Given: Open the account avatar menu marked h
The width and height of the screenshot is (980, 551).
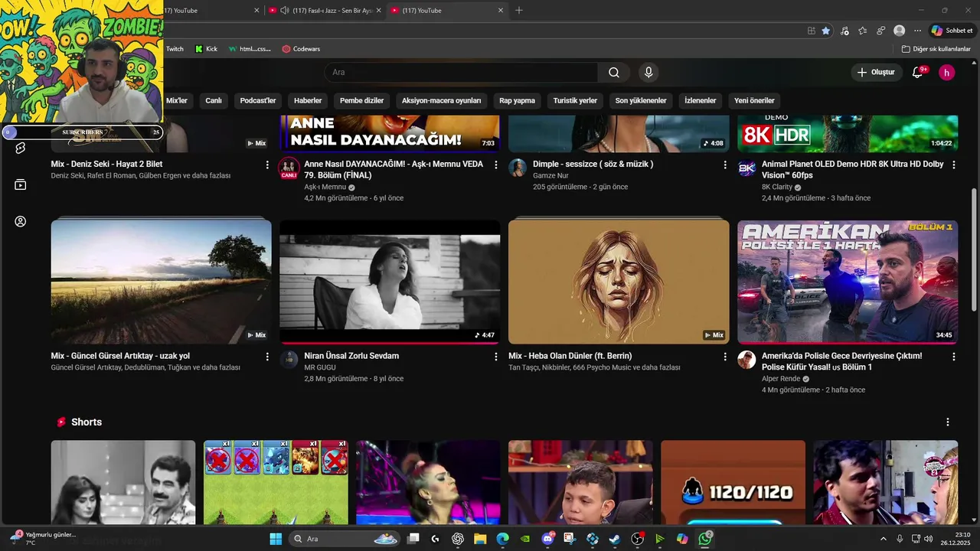Looking at the screenshot, I should [947, 73].
